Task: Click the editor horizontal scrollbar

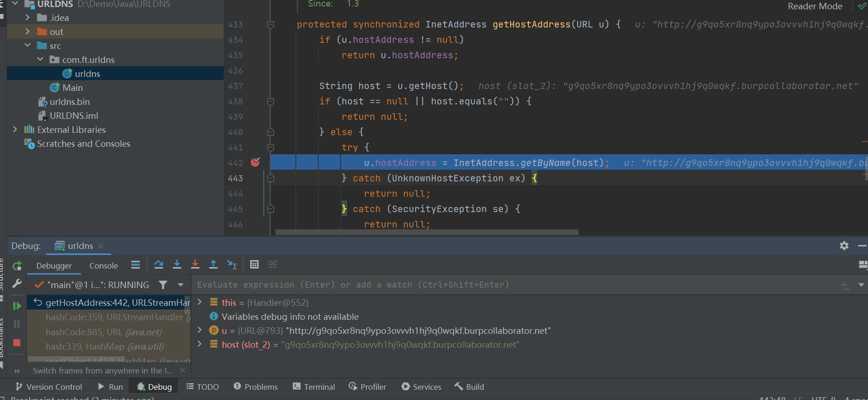Action: [x=427, y=232]
